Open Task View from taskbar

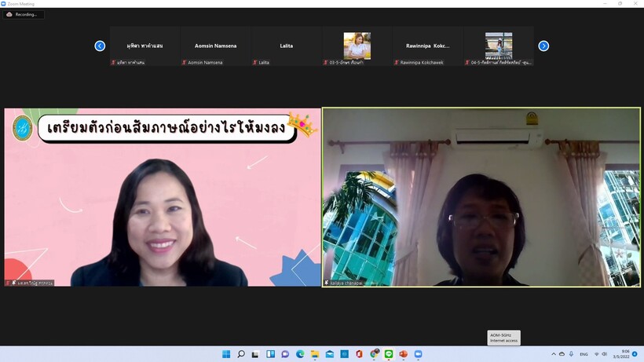[x=255, y=354]
